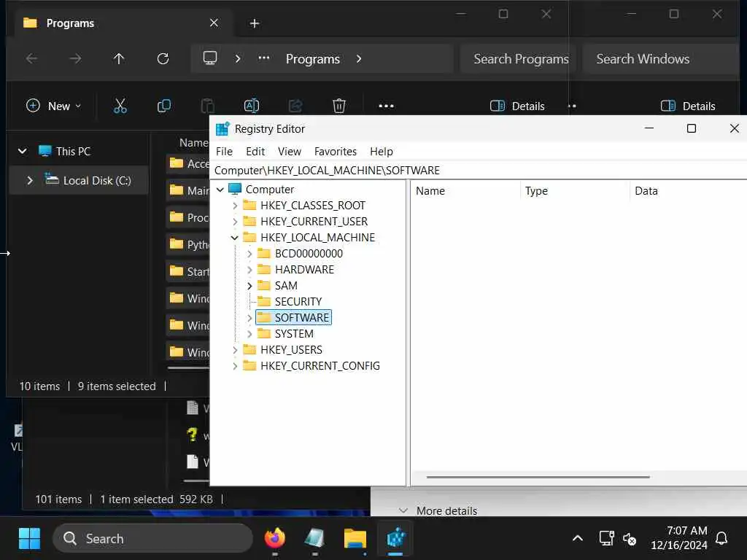Click the breadcrumb ellipsis in the address bar
747x560 pixels.
(263, 58)
